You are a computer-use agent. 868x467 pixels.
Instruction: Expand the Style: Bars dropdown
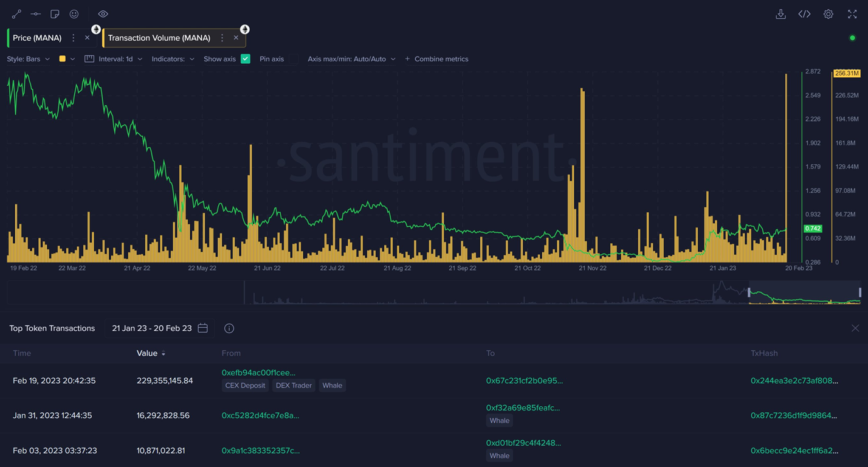(28, 59)
